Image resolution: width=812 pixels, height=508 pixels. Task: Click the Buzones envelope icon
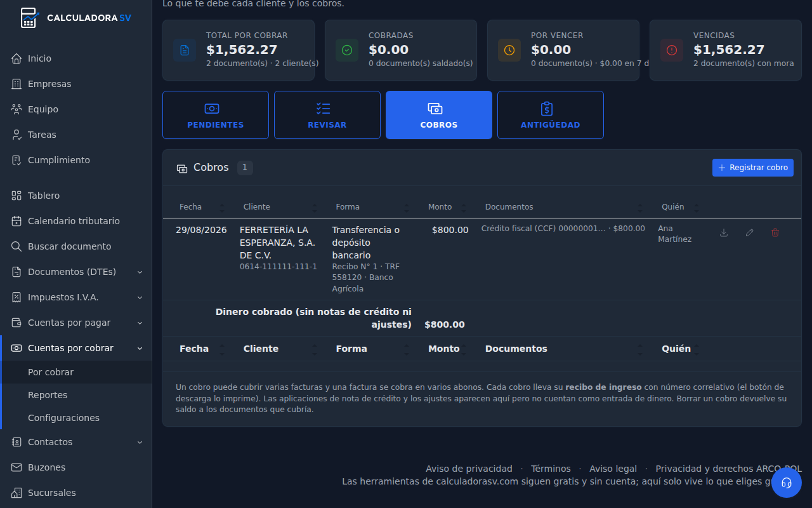[x=16, y=467]
